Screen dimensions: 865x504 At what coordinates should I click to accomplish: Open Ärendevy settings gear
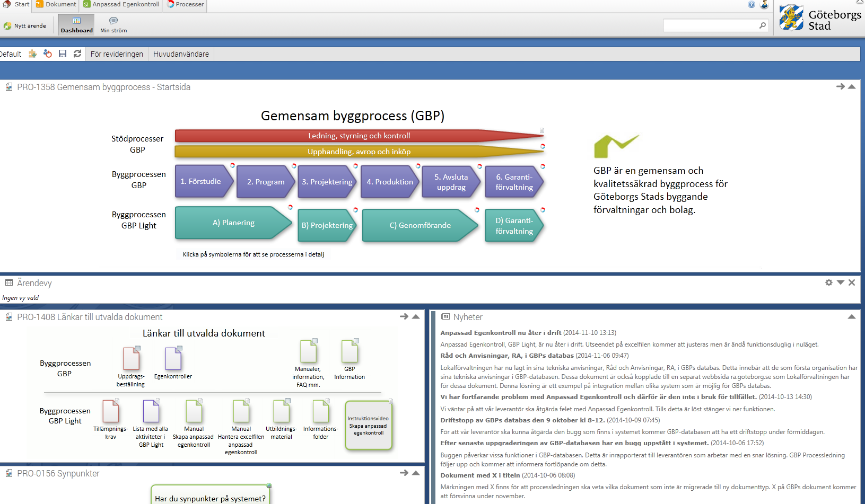829,282
